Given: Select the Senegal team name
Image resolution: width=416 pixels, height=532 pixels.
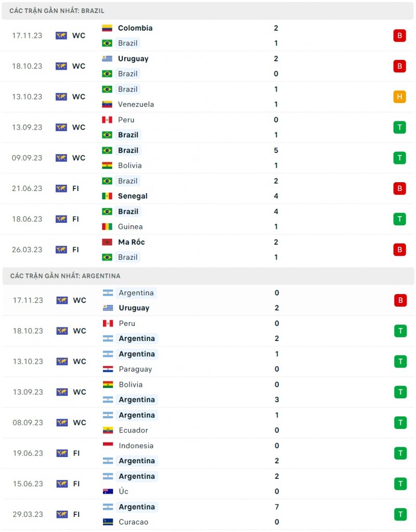Looking at the screenshot, I should (x=133, y=196).
